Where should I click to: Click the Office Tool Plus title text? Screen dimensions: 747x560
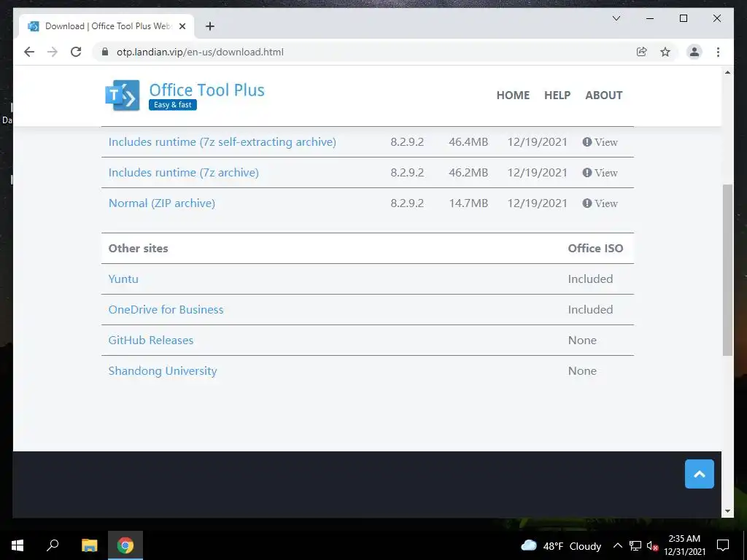[206, 90]
